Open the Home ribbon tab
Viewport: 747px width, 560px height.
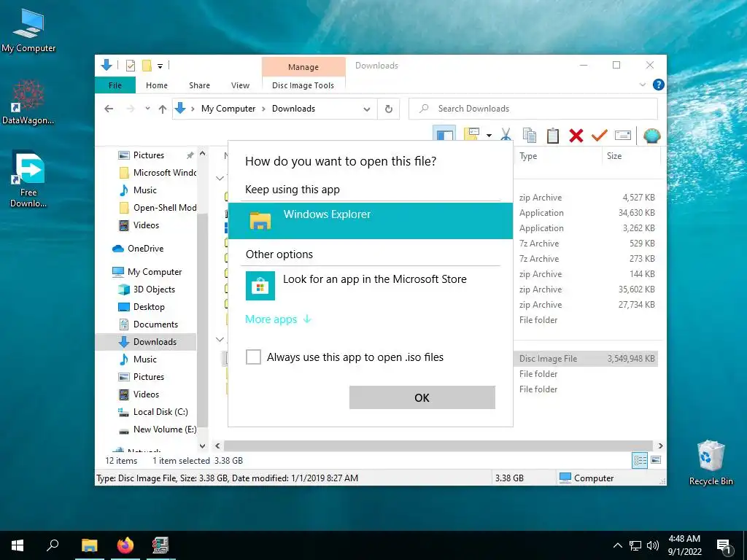point(157,85)
